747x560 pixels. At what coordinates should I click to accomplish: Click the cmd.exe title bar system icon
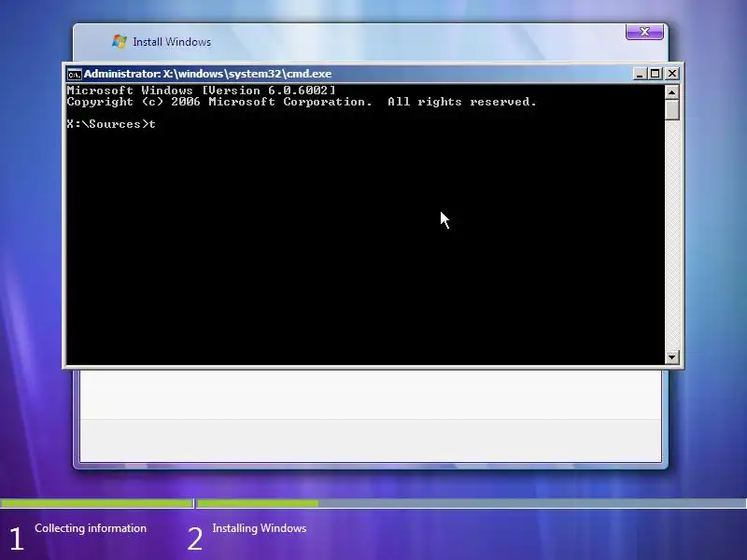point(75,75)
